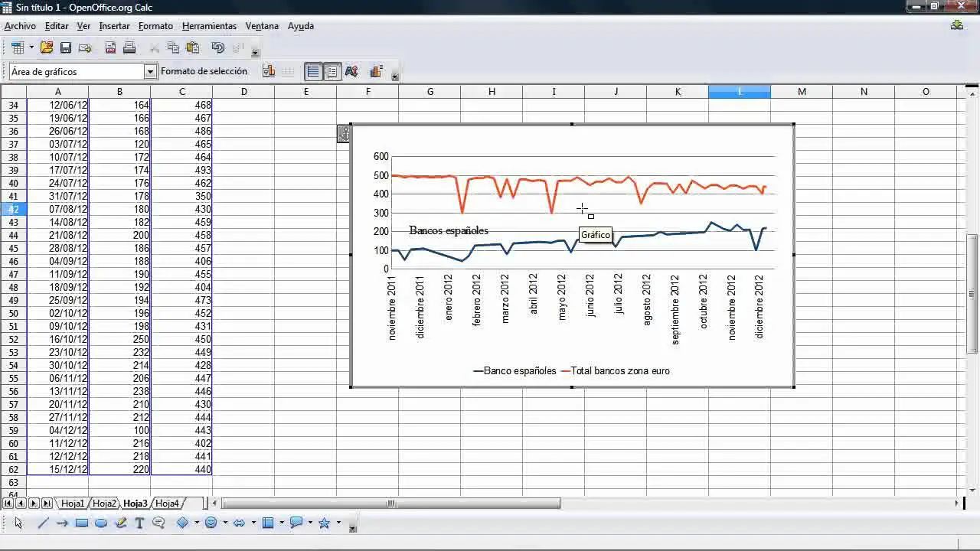This screenshot has height=551, width=980.
Task: Open the Archivo menu
Action: [x=20, y=26]
